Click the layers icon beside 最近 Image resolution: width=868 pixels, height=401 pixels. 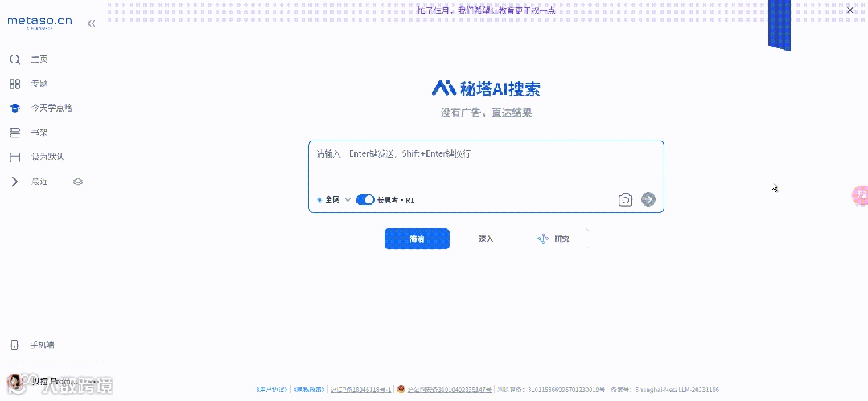coord(78,182)
